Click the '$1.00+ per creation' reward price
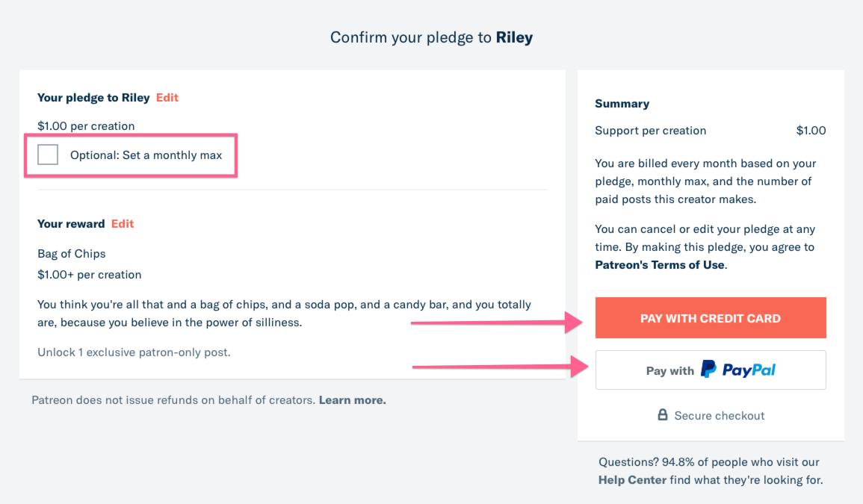 coord(89,275)
